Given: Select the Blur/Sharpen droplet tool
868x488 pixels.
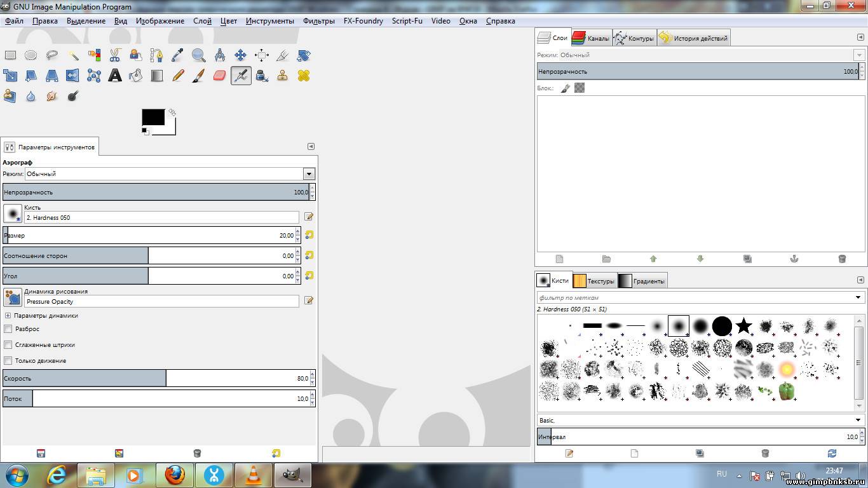Looking at the screenshot, I should 31,96.
